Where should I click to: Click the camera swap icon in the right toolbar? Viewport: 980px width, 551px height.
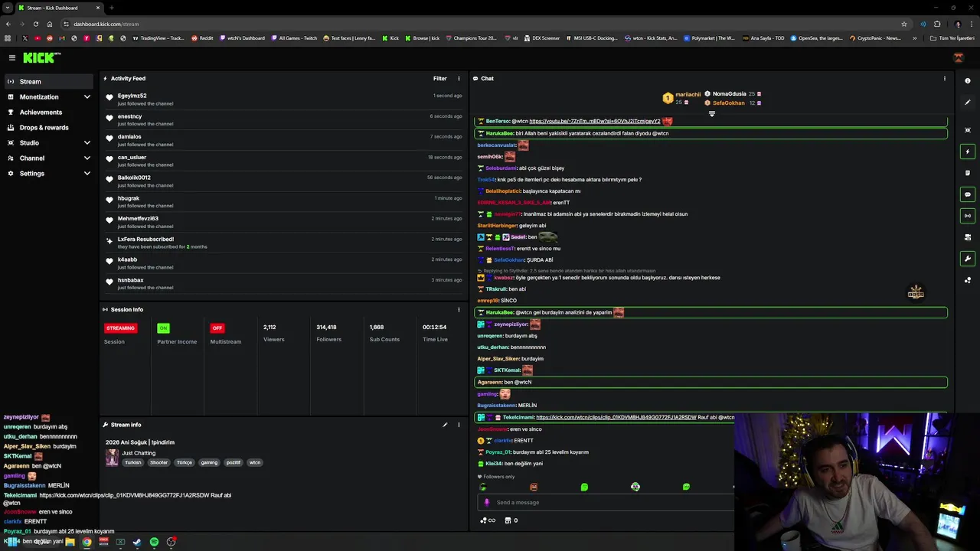[968, 237]
